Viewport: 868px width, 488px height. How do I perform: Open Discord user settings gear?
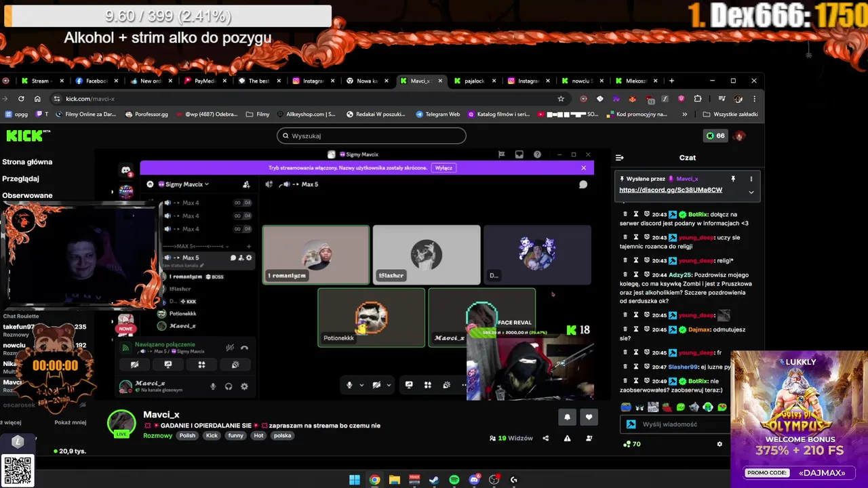[x=244, y=386]
